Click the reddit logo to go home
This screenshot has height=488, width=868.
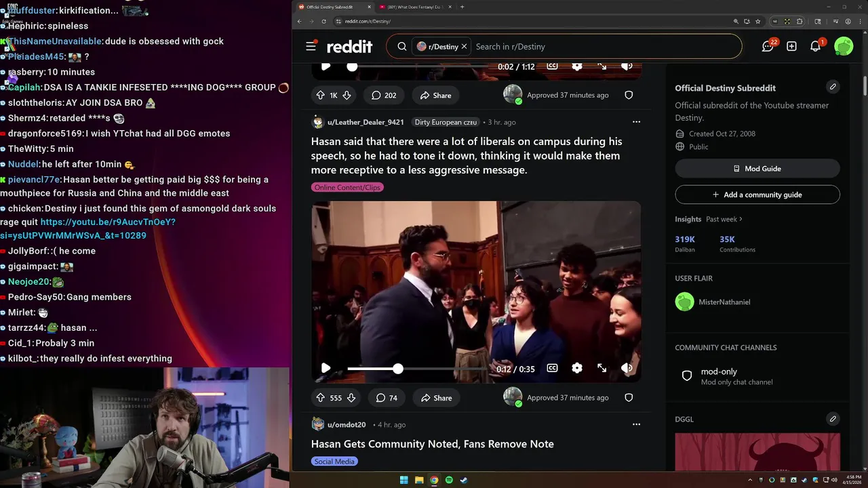(x=349, y=46)
